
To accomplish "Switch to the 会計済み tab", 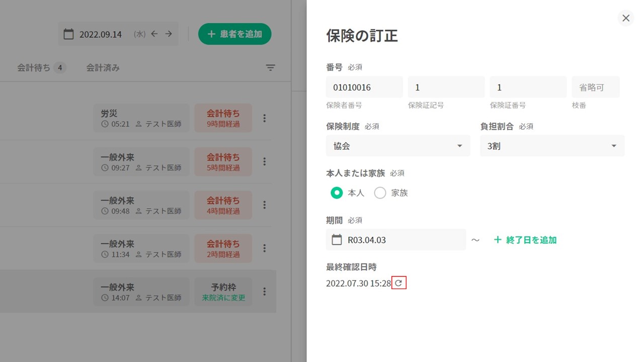I will coord(103,67).
